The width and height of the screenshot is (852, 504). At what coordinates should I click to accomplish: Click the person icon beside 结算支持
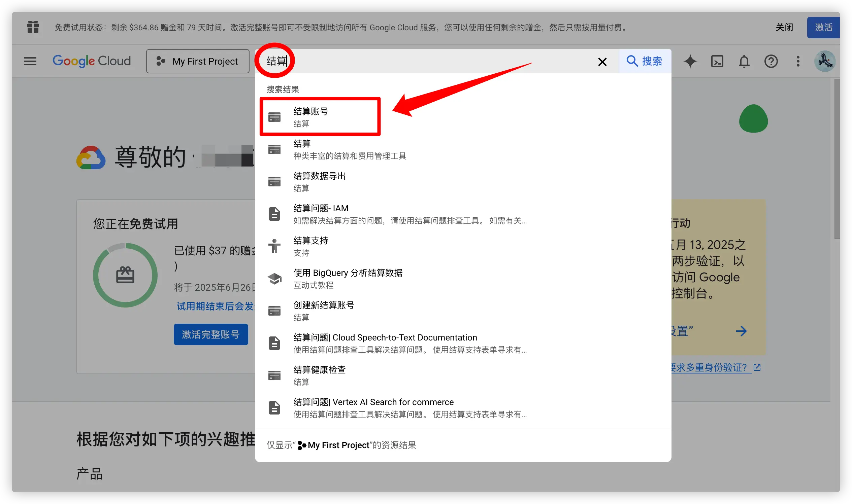pyautogui.click(x=274, y=246)
